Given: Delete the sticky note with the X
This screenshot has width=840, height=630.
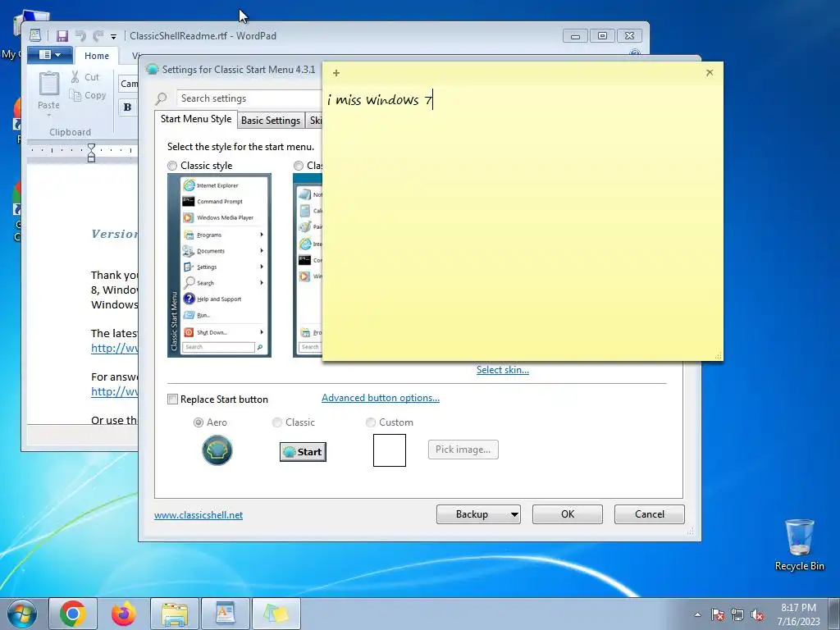Looking at the screenshot, I should 710,72.
